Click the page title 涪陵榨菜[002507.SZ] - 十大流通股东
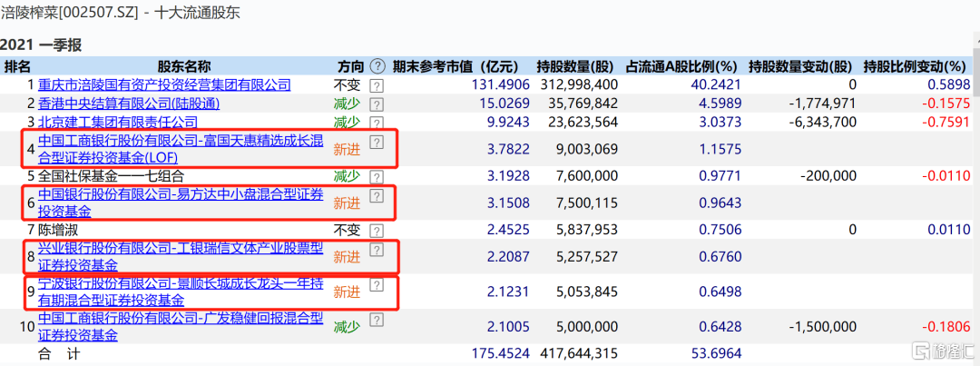Screen dimensions: 980x366 pos(122,12)
